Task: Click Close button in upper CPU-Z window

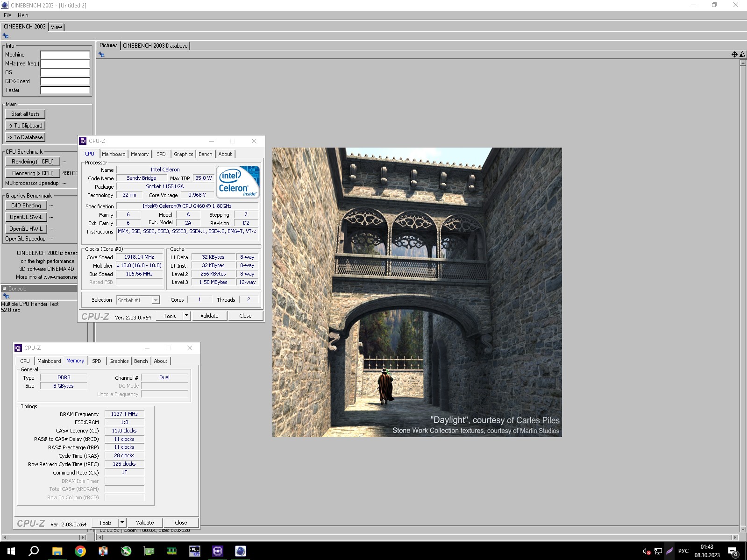Action: pyautogui.click(x=245, y=316)
